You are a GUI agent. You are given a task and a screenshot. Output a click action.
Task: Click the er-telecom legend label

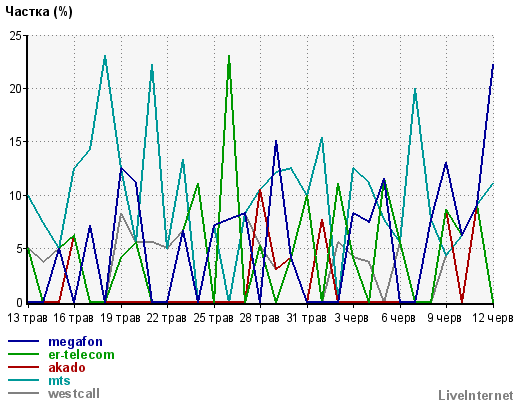[x=81, y=354]
